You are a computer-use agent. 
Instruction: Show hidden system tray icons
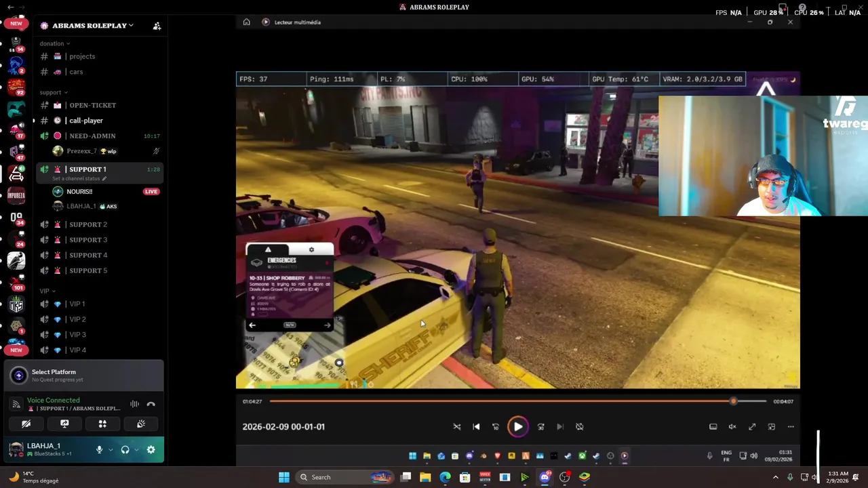(776, 477)
